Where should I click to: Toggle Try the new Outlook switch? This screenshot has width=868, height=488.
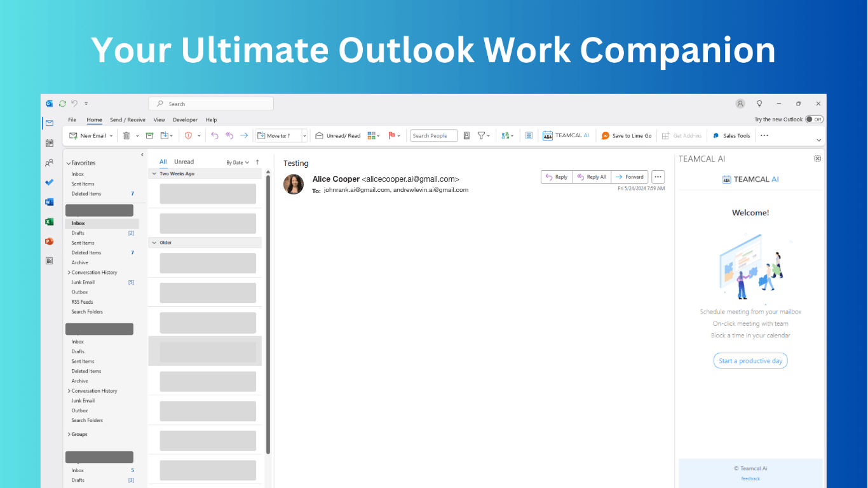(814, 119)
